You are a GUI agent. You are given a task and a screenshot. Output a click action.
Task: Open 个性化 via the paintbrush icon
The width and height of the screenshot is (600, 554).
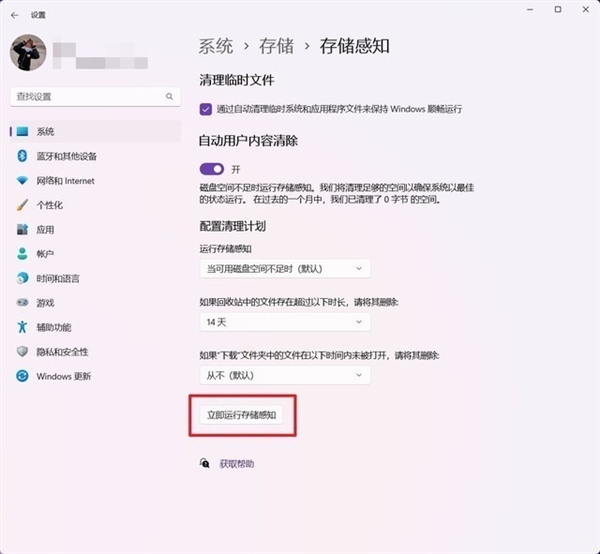(21, 205)
